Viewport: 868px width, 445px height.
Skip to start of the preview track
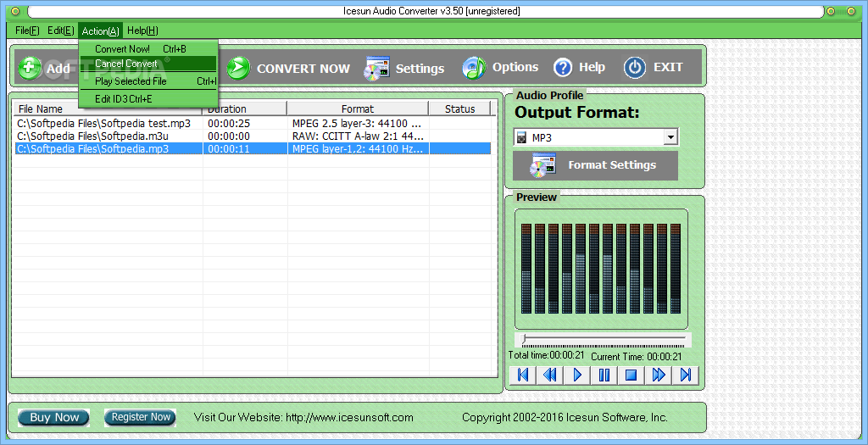coord(522,375)
